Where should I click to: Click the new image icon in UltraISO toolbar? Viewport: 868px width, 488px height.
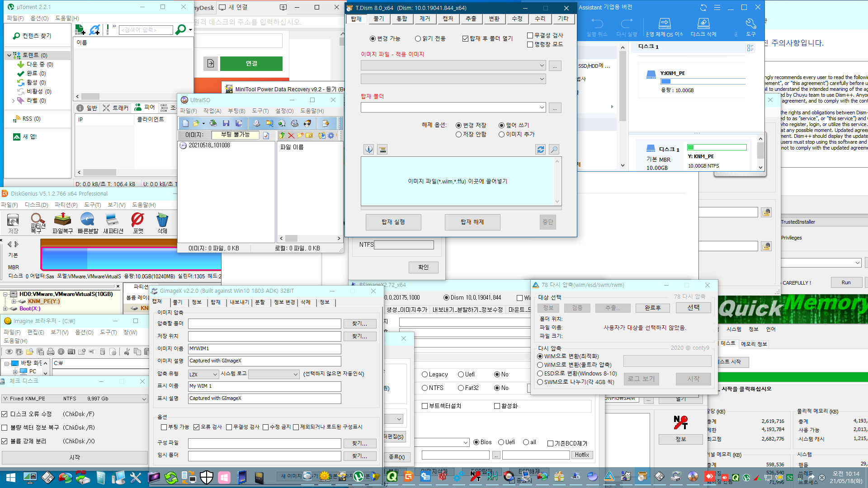(185, 123)
